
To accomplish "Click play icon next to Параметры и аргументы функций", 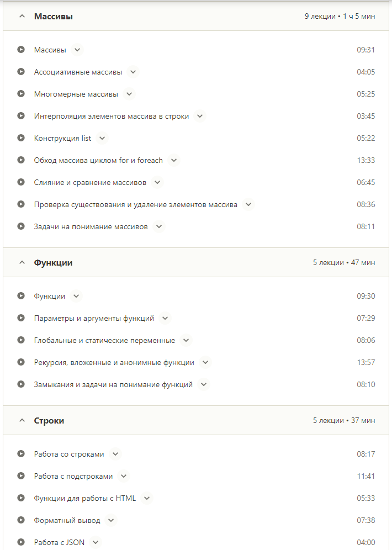I will [x=21, y=318].
